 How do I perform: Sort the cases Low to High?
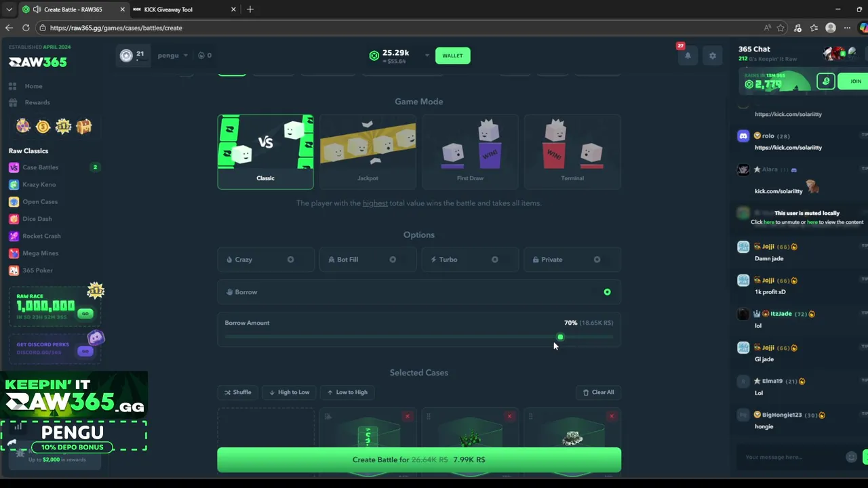(347, 392)
